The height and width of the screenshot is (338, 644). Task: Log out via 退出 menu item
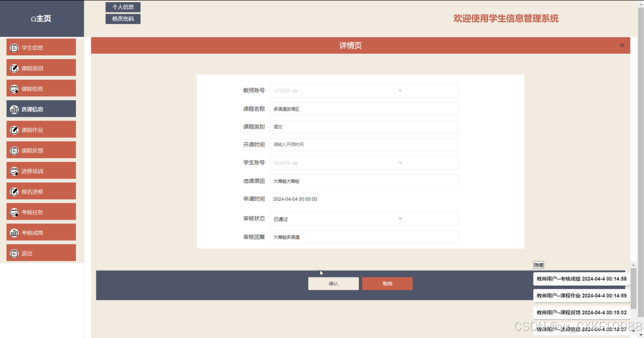(41, 253)
